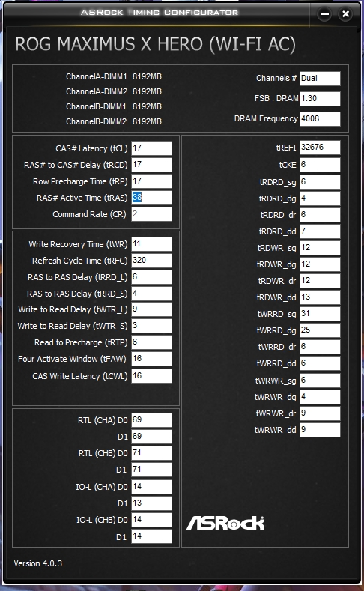Click the CAS Write Latency (tCWL) field
The height and width of the screenshot is (591, 364).
pyautogui.click(x=151, y=376)
